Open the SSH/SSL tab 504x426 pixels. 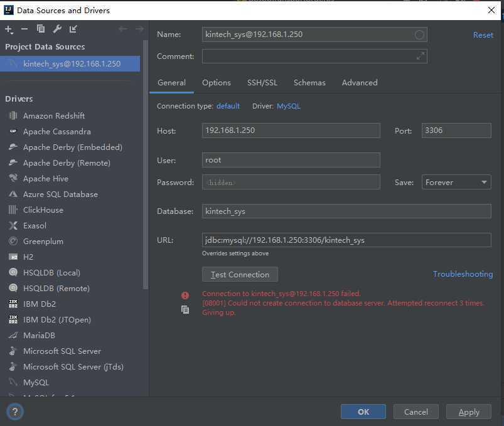[x=262, y=83]
